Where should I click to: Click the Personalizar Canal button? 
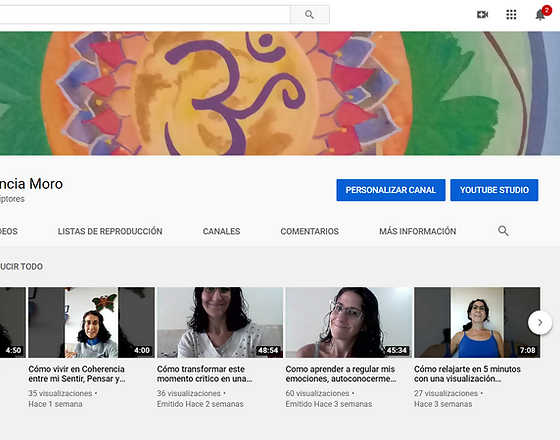pos(391,190)
